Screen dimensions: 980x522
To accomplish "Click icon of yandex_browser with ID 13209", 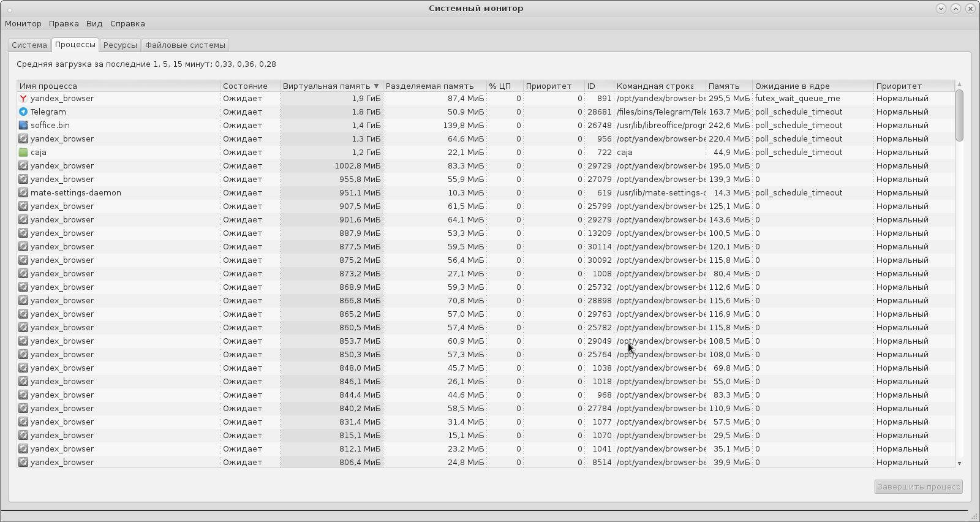I will (23, 233).
